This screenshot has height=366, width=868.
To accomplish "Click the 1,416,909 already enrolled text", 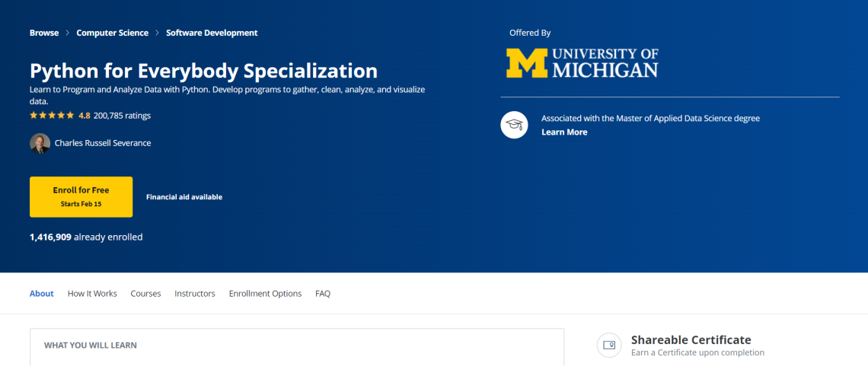I will (86, 237).
